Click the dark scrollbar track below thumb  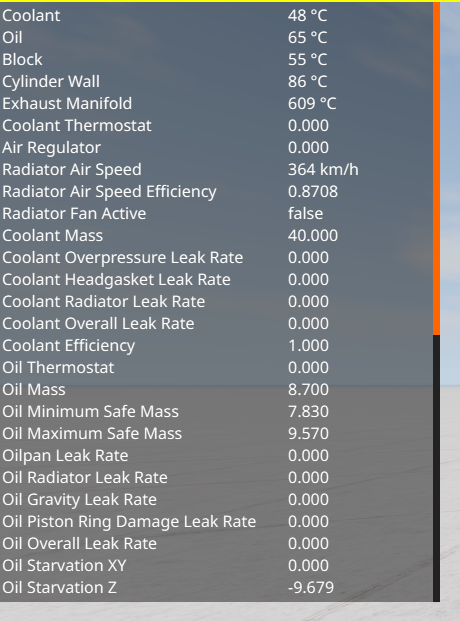pyautogui.click(x=436, y=468)
